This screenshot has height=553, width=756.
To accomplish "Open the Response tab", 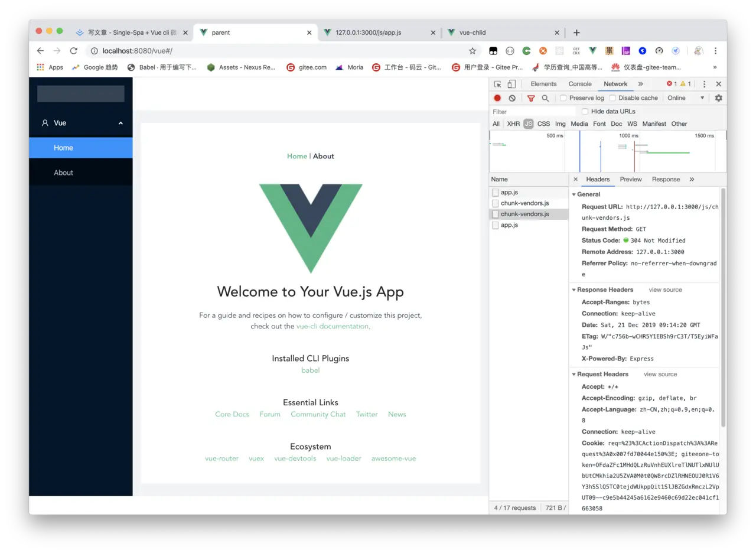I will (x=666, y=179).
